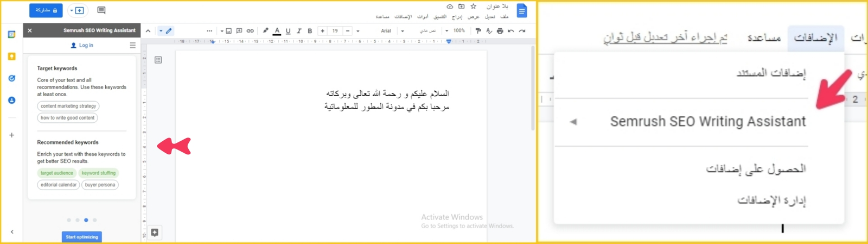
Task: Select the paint format tool
Action: coord(478,31)
